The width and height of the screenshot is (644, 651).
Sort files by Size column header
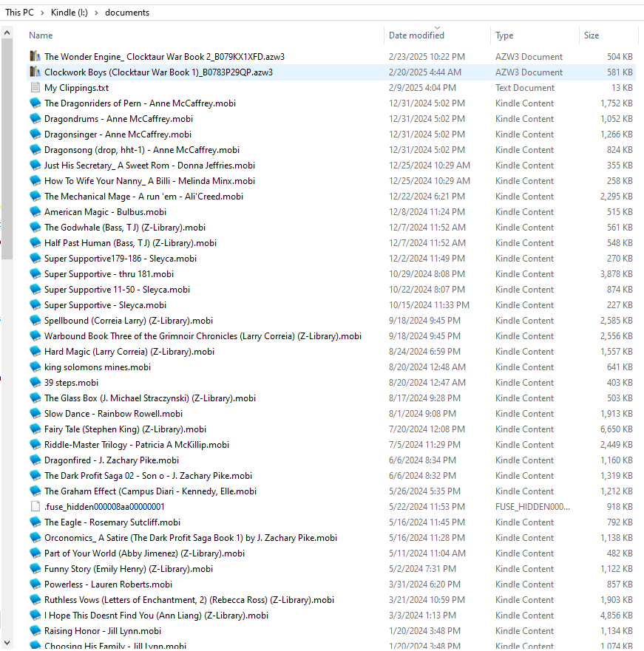pos(592,35)
